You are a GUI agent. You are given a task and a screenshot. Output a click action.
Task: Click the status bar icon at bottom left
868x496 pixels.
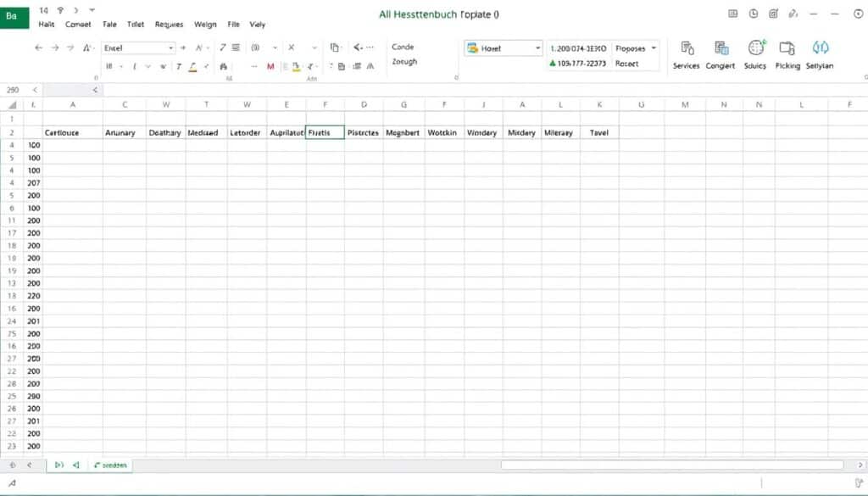12,483
